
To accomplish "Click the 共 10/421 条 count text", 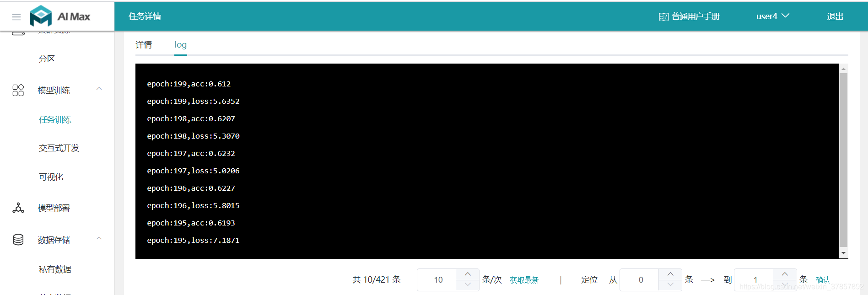I will pos(377,280).
